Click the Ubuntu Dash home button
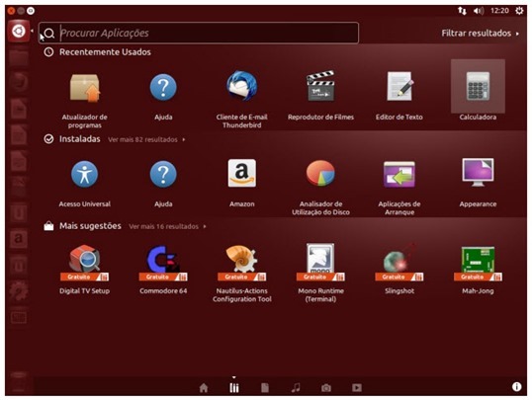Screen dimensions: 532x400 pyautogui.click(x=19, y=31)
